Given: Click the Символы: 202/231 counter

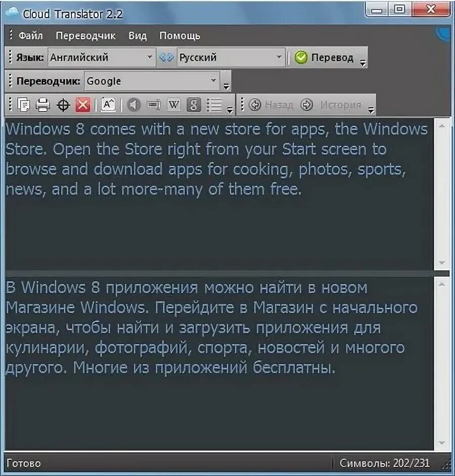Looking at the screenshot, I should click(385, 463).
